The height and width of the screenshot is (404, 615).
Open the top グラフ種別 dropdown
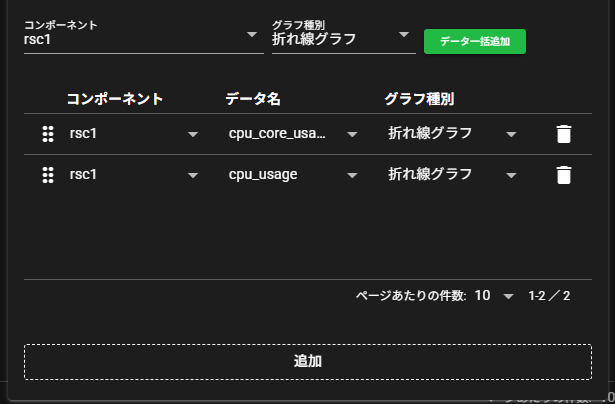342,39
